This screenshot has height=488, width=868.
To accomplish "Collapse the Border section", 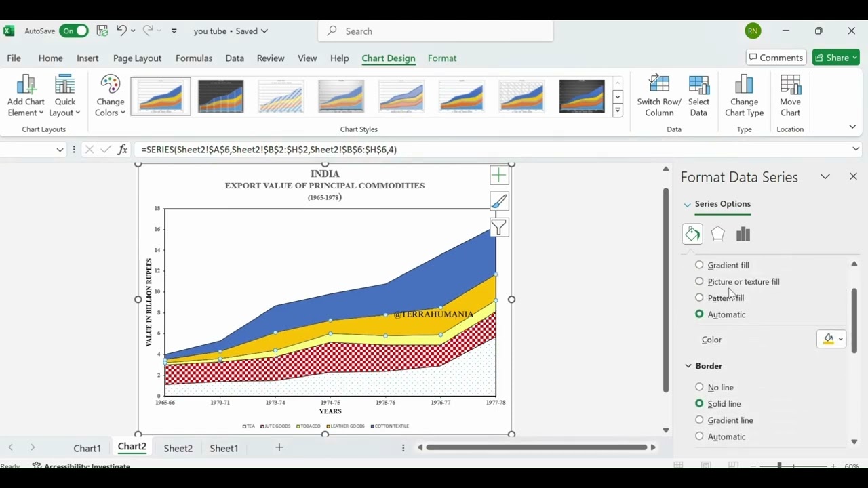I will (x=688, y=366).
